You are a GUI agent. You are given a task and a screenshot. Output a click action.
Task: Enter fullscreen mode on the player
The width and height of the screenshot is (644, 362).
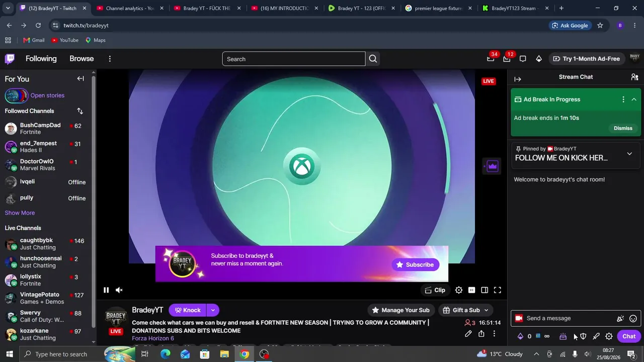click(498, 290)
